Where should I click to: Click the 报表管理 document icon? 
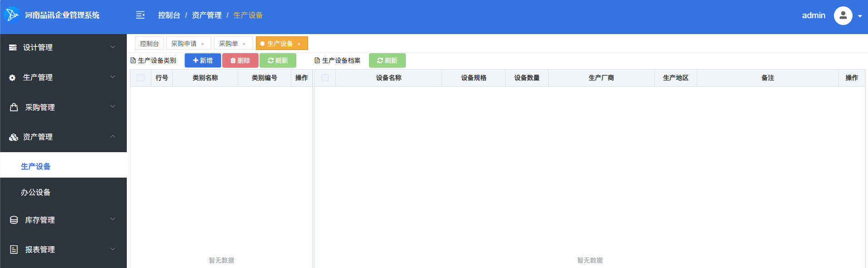[x=14, y=249]
